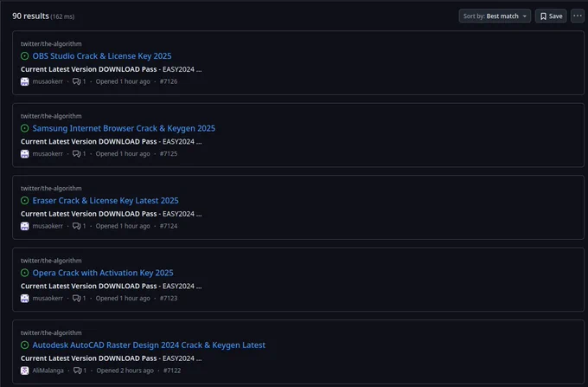Viewport: 588px width, 387px height.
Task: Open AliMalanga profile from issue #7122
Action: [48, 371]
